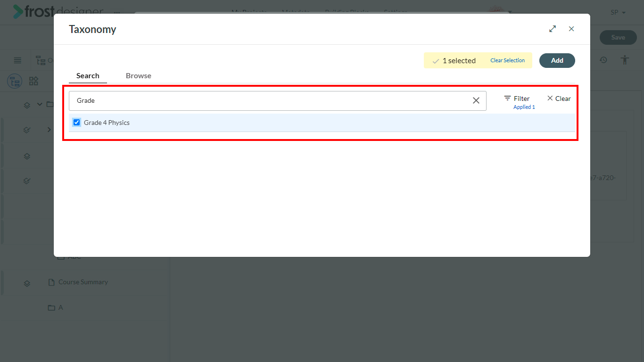Click the layers icon beside the collapse chevron
Viewport: 644px width, 362px height.
pos(27,105)
